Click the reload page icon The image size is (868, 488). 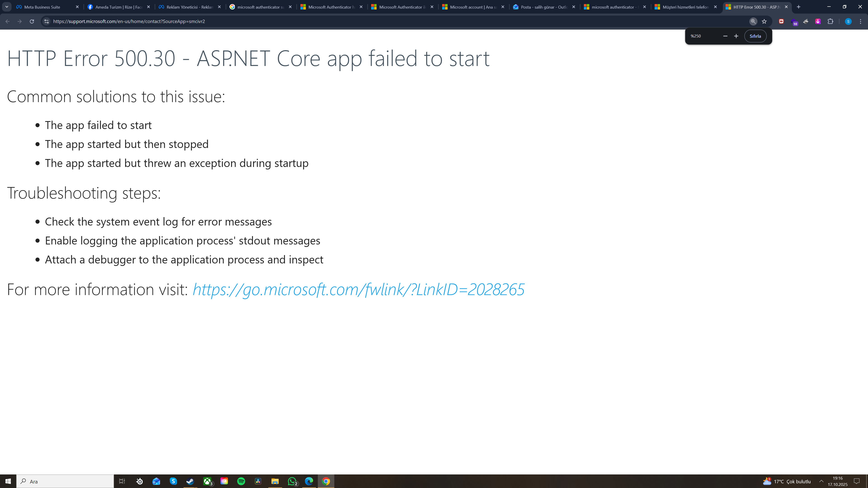[32, 21]
